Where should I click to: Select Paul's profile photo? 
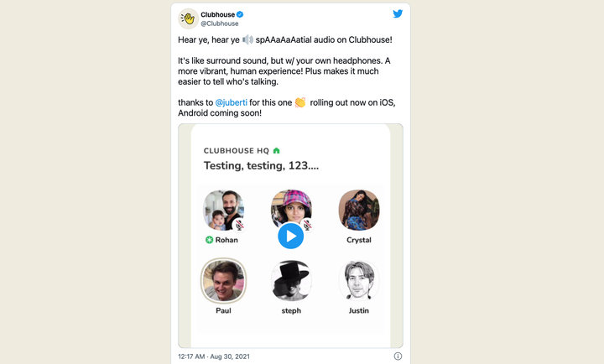[x=223, y=280]
